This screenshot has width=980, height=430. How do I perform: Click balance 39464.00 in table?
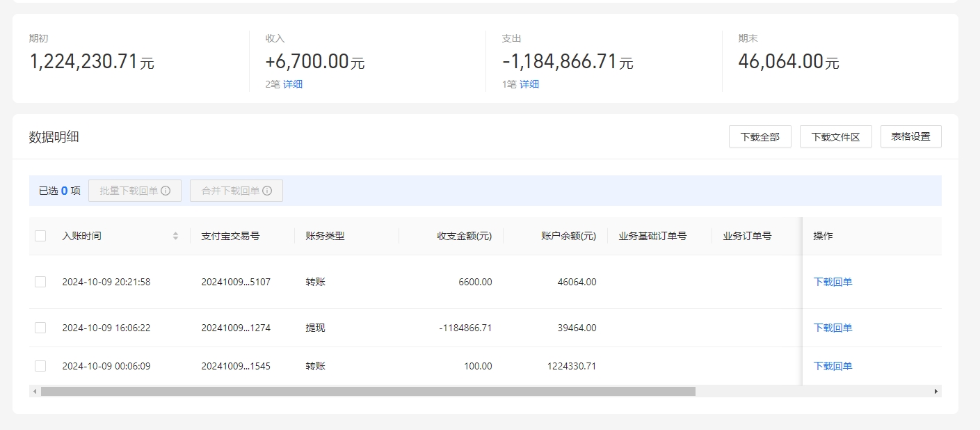(x=577, y=328)
